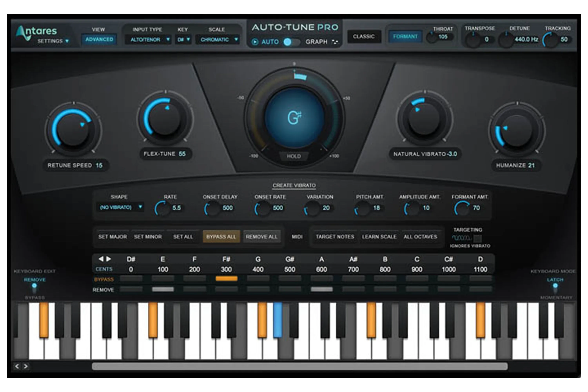Click the Onset Delay knob
The height and width of the screenshot is (392, 588).
click(x=212, y=208)
